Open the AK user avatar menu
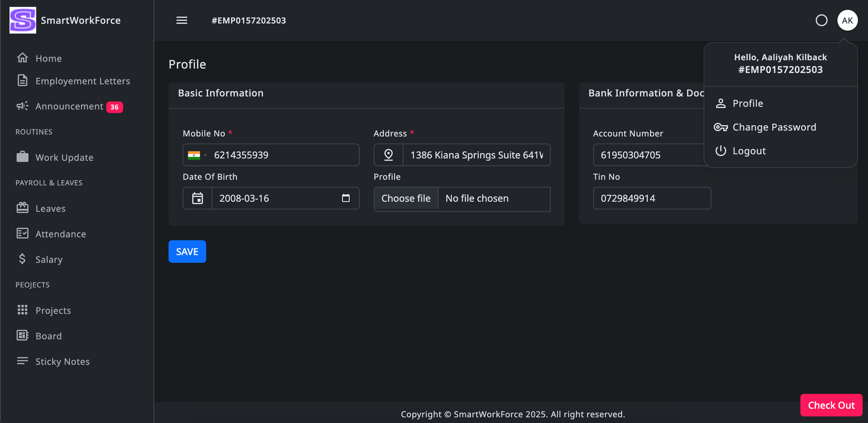 click(x=847, y=20)
